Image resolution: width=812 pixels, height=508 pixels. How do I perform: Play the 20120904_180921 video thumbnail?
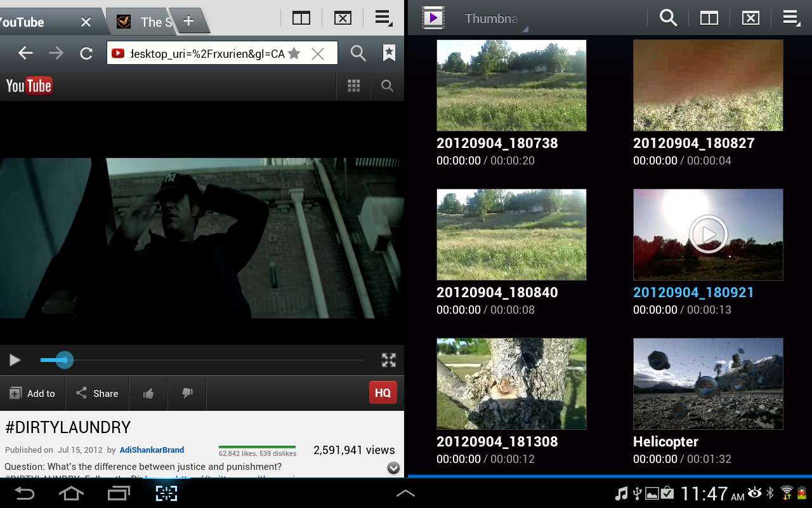tap(708, 235)
